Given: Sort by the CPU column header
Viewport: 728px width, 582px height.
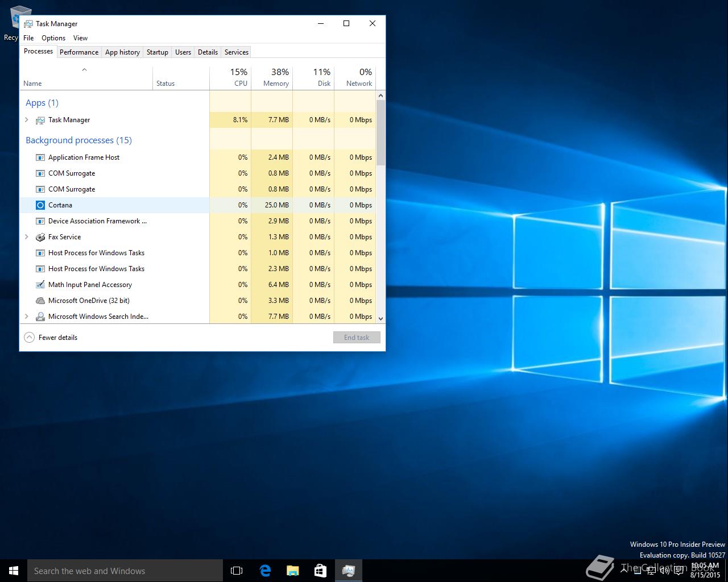Looking at the screenshot, I should 230,78.
